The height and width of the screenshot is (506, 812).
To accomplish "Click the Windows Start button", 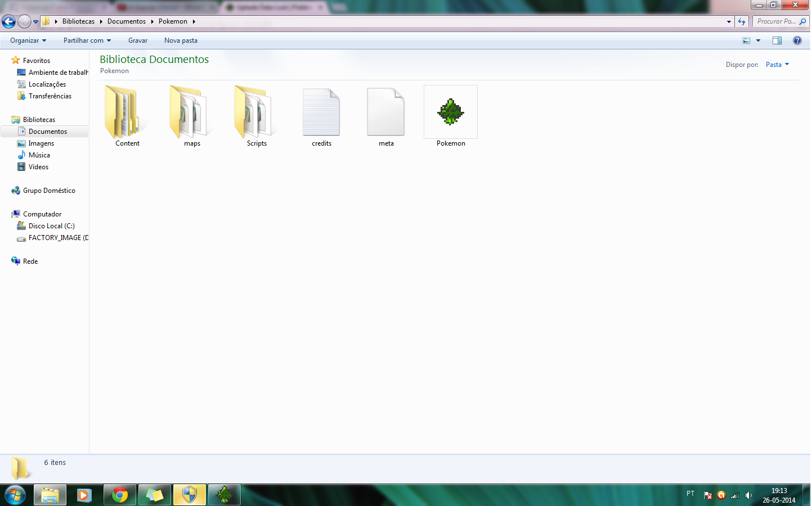I will [15, 495].
